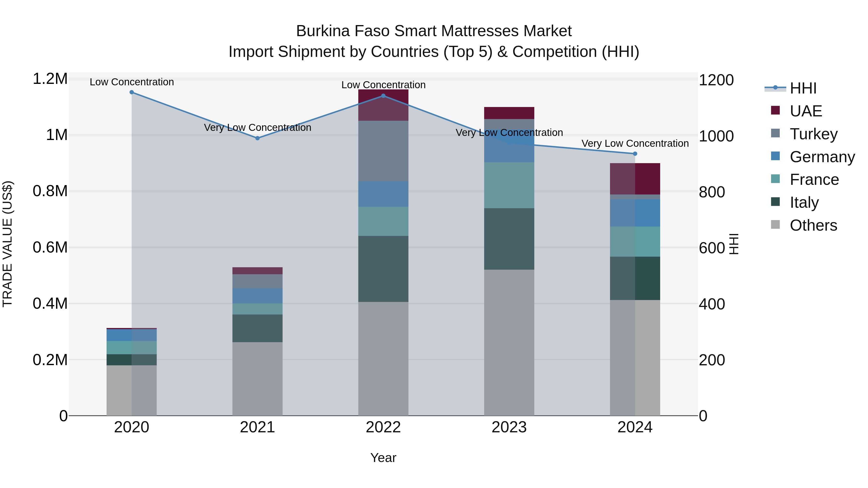
Task: Click the 0.6M trade value tick label
Action: (50, 247)
